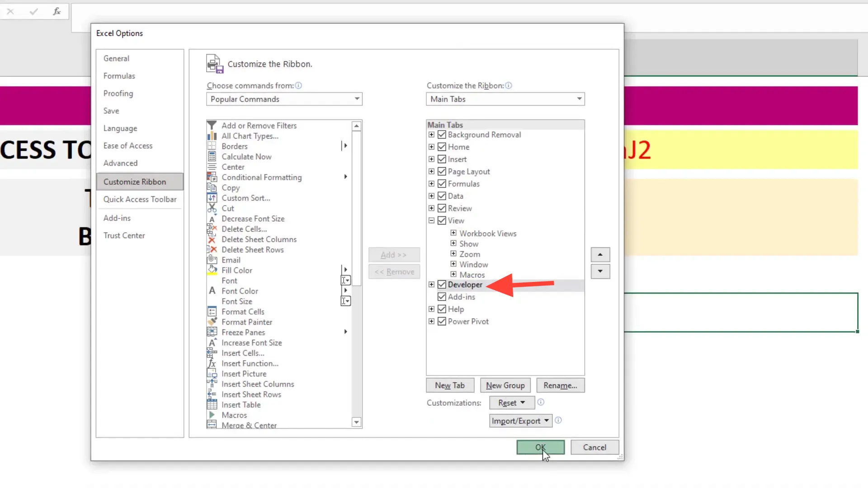Open the Trust Center settings category

124,235
